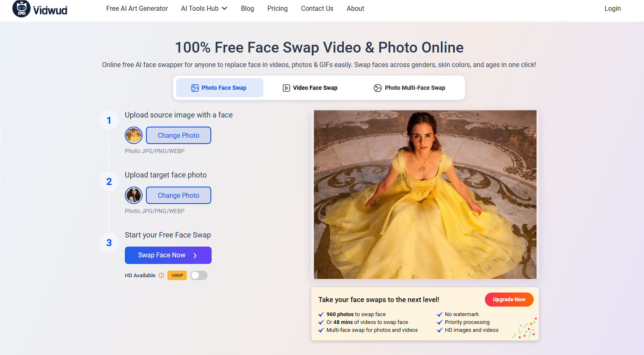Click the Vidwud brand name text

[x=50, y=10]
